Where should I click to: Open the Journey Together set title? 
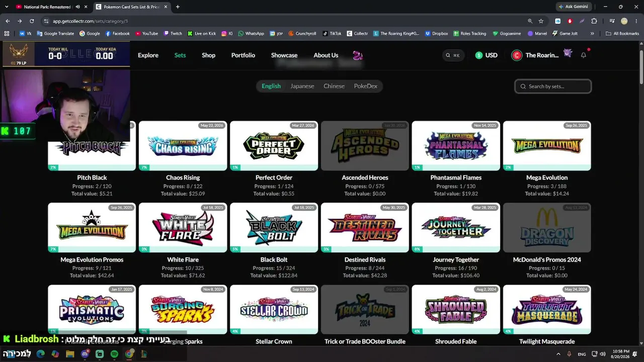[456, 259]
